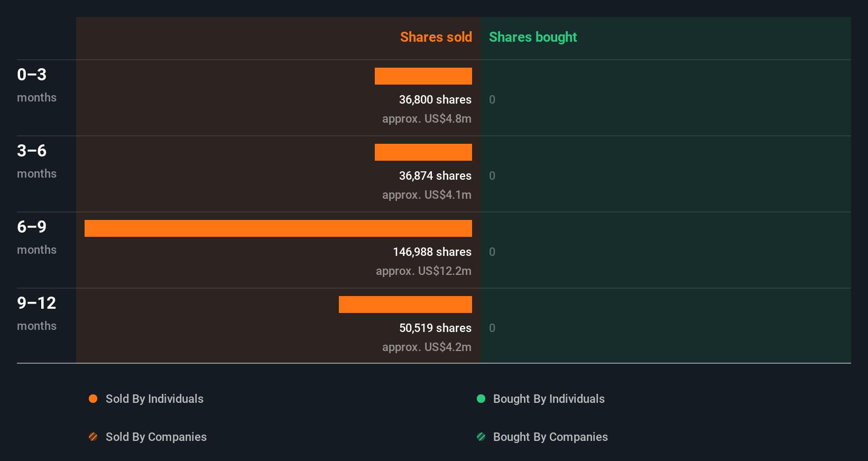
Task: Click the 146,988 shares value
Action: tap(432, 252)
